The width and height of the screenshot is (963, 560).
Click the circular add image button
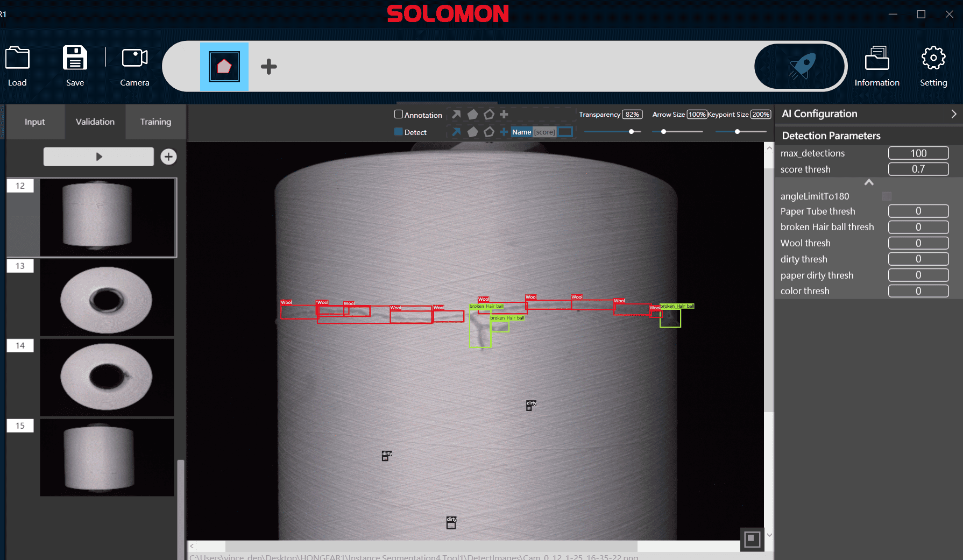[x=168, y=157]
